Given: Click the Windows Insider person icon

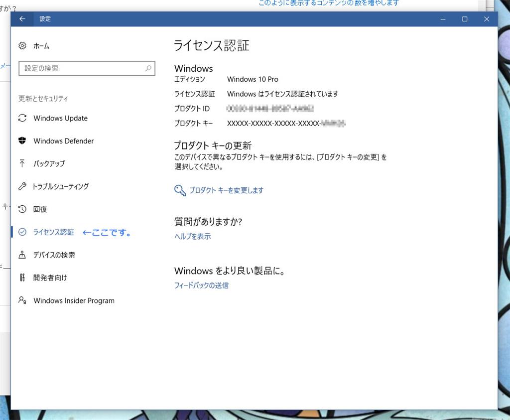Looking at the screenshot, I should click(22, 300).
